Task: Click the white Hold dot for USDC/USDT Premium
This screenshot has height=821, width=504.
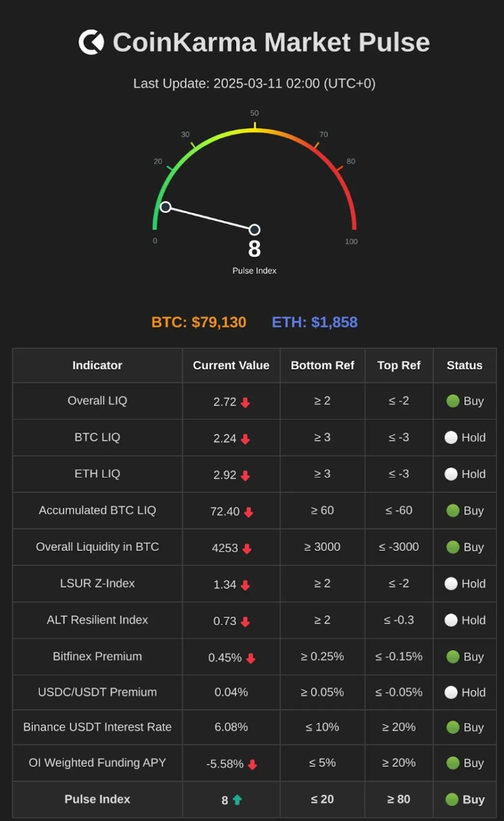Action: pyautogui.click(x=451, y=692)
